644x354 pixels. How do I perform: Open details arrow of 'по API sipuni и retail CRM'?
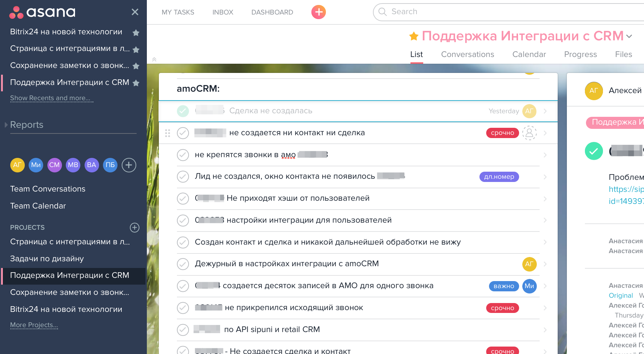pos(545,330)
